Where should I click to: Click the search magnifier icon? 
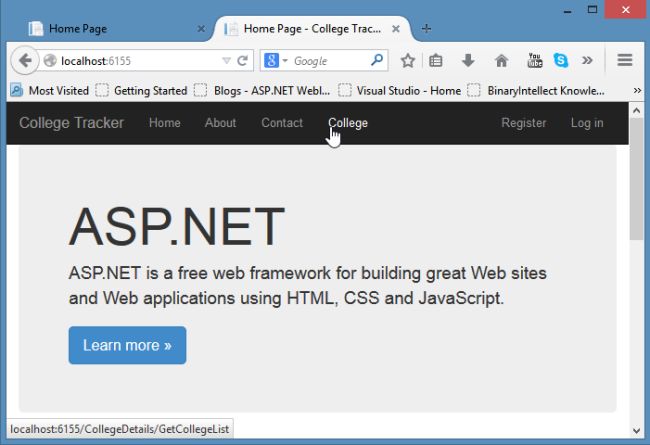coord(377,60)
